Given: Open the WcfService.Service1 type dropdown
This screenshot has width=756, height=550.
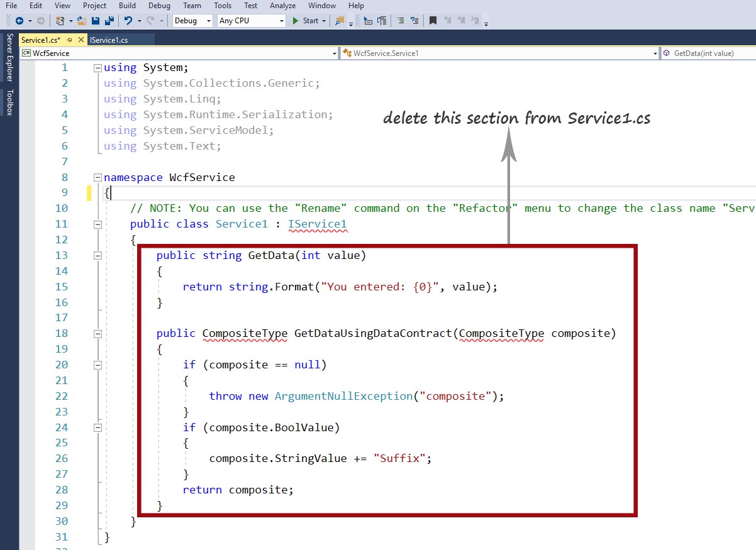Looking at the screenshot, I should [500, 53].
